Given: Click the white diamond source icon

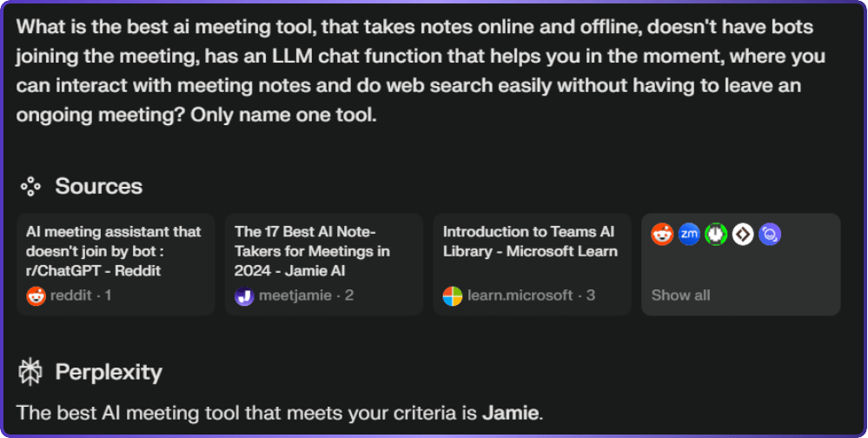Looking at the screenshot, I should [x=743, y=235].
